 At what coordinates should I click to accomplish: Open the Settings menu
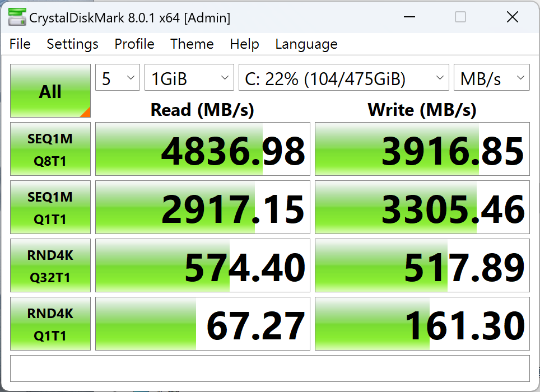(72, 44)
